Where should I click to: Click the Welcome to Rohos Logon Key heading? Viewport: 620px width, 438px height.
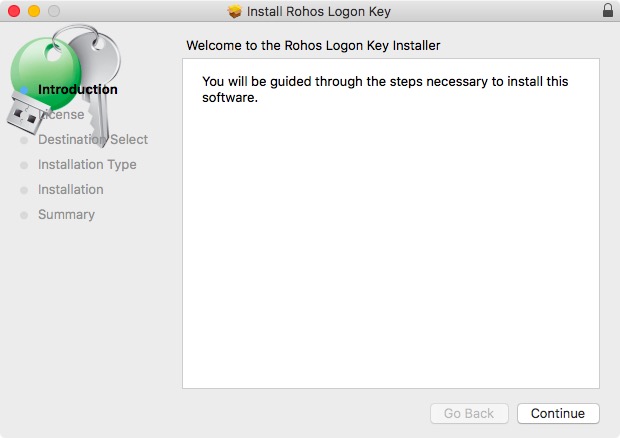[x=313, y=45]
